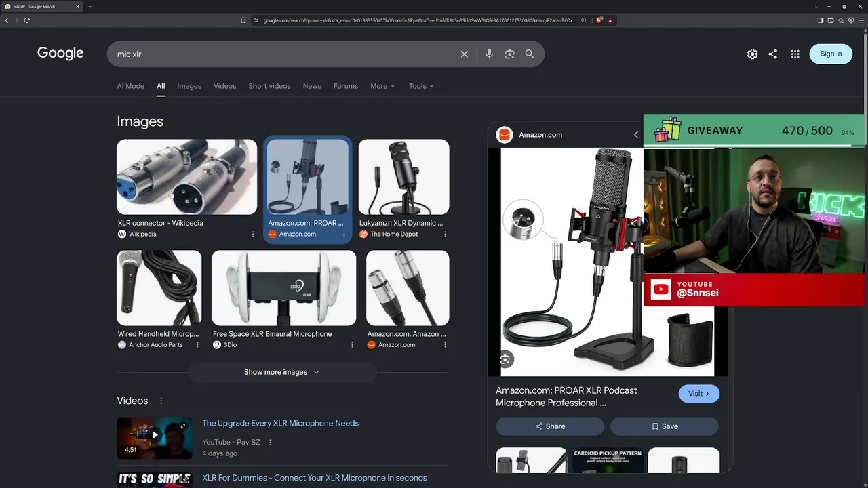Click the Images section heading

pos(140,121)
